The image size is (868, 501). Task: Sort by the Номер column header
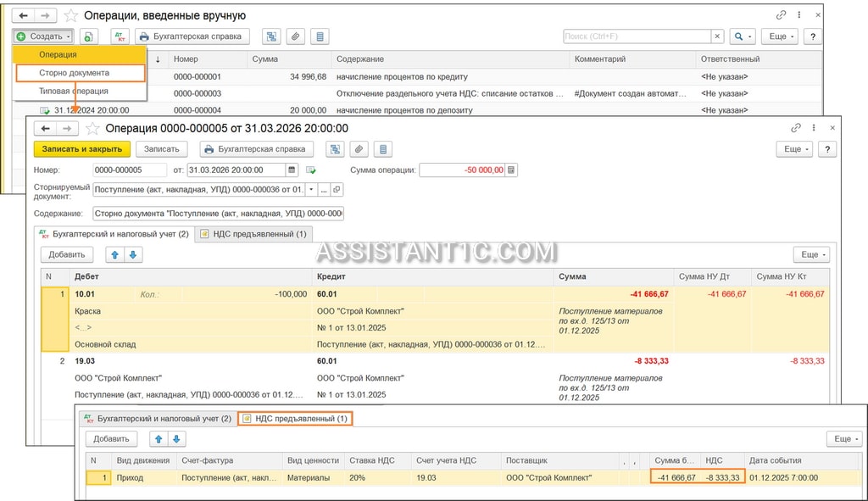[x=208, y=59]
